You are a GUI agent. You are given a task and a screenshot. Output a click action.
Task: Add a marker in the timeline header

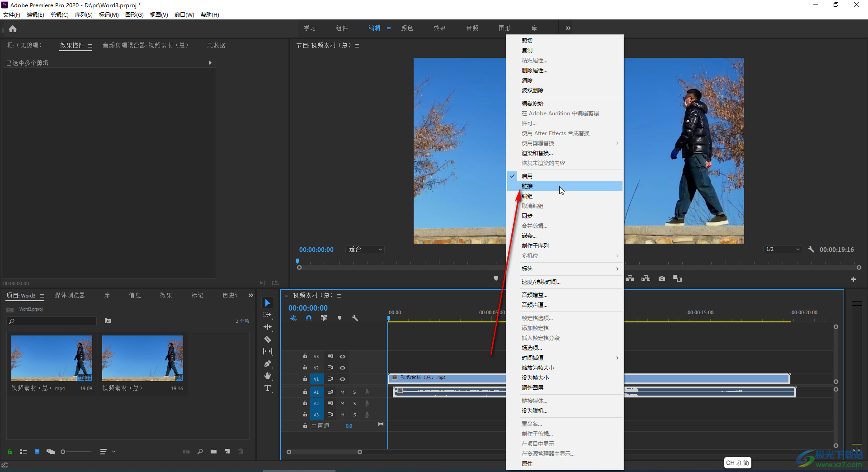tap(340, 318)
